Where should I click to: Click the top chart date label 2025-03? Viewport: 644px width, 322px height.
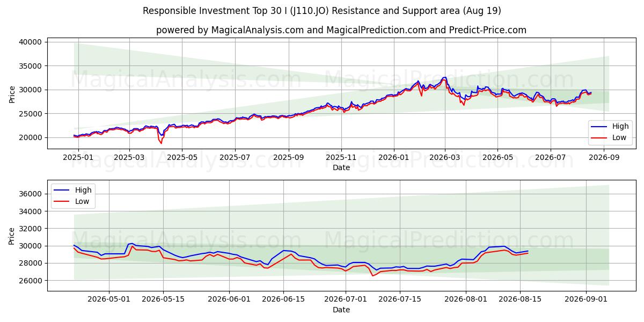click(129, 158)
